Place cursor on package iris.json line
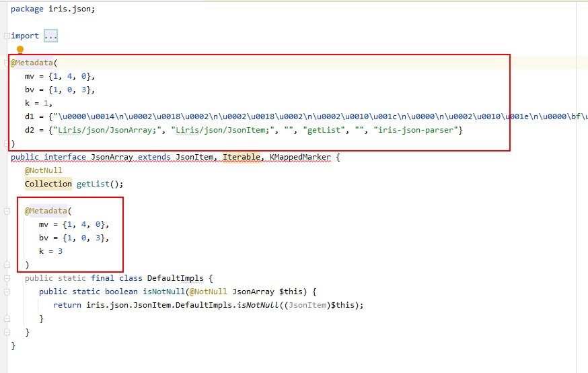 point(53,9)
